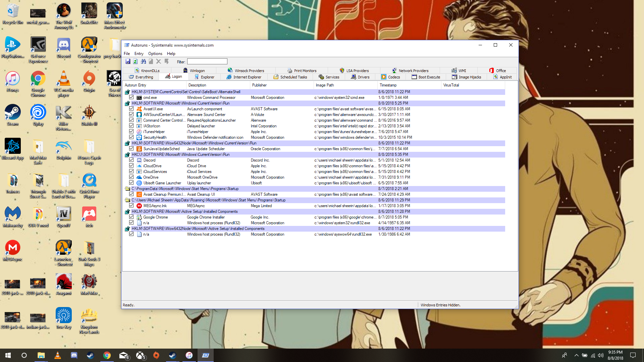The width and height of the screenshot is (644, 362).
Task: Switch to the Everything tab
Action: [141, 77]
